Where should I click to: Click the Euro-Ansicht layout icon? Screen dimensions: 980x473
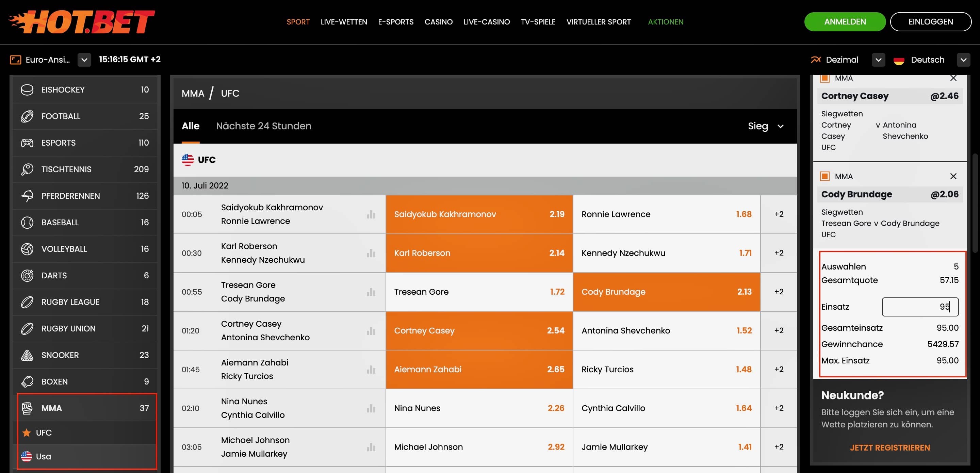[15, 60]
